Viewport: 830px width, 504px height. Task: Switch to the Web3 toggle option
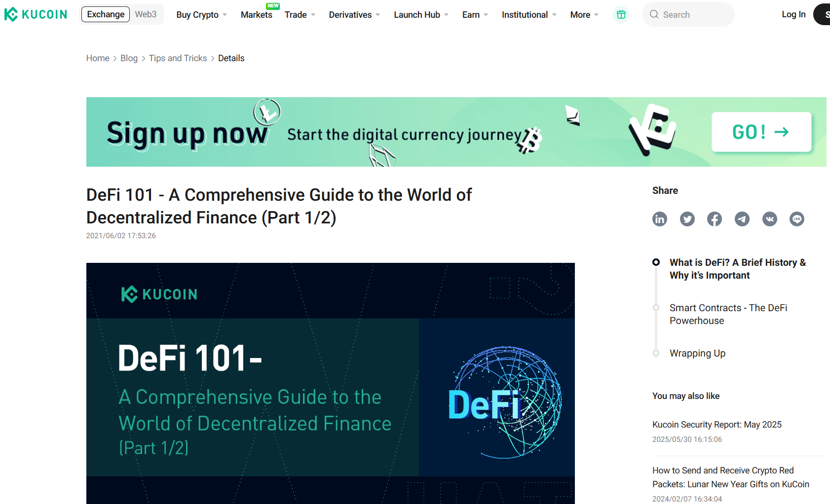tap(146, 14)
